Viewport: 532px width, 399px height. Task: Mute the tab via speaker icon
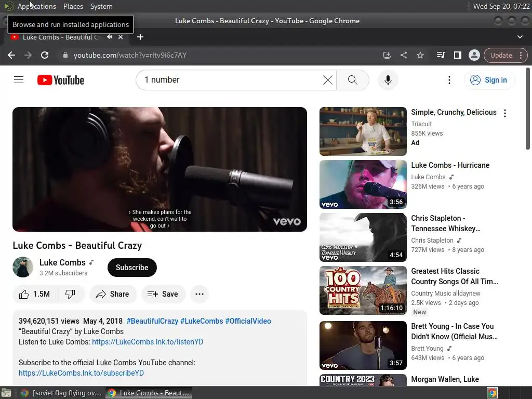pyautogui.click(x=109, y=37)
